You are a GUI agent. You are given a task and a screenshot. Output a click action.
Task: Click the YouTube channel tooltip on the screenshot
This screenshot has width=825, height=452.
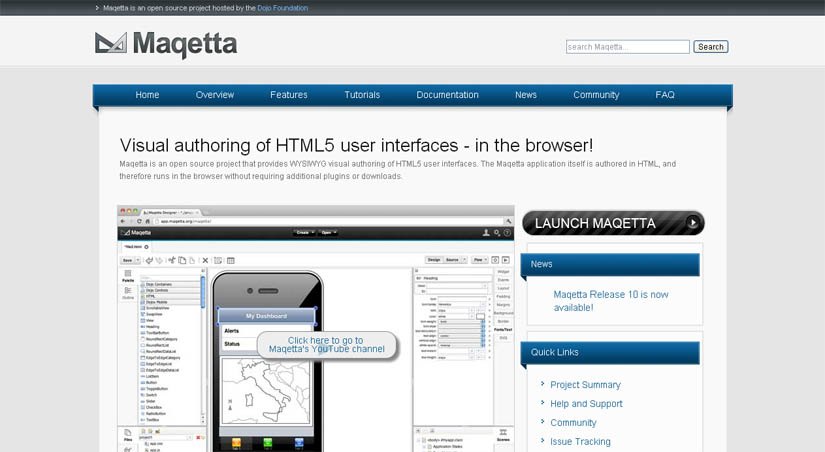(327, 345)
